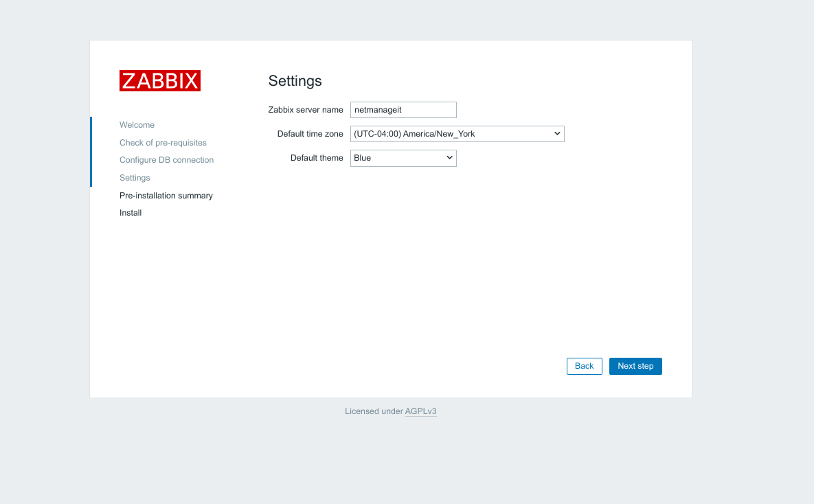Click the Settings page heading
The height and width of the screenshot is (504, 814).
coord(295,81)
